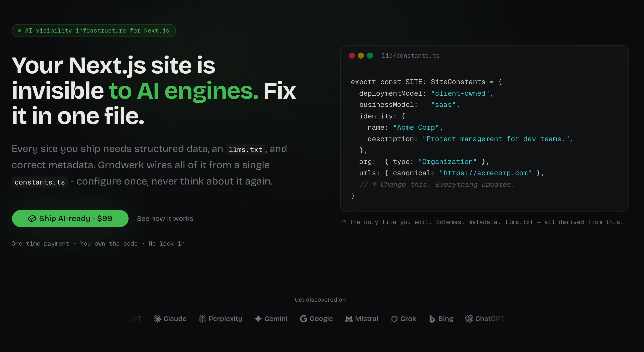Click the "https://acmecorp.com" canonical URL
The height and width of the screenshot is (352, 644).
[485, 173]
